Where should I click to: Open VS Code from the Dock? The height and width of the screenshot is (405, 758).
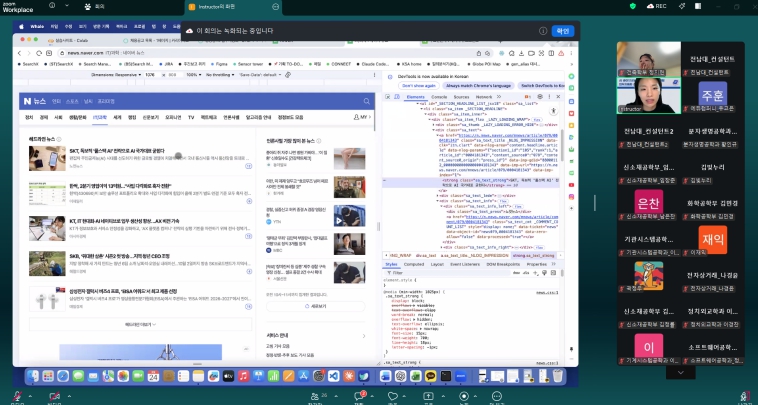coord(334,376)
